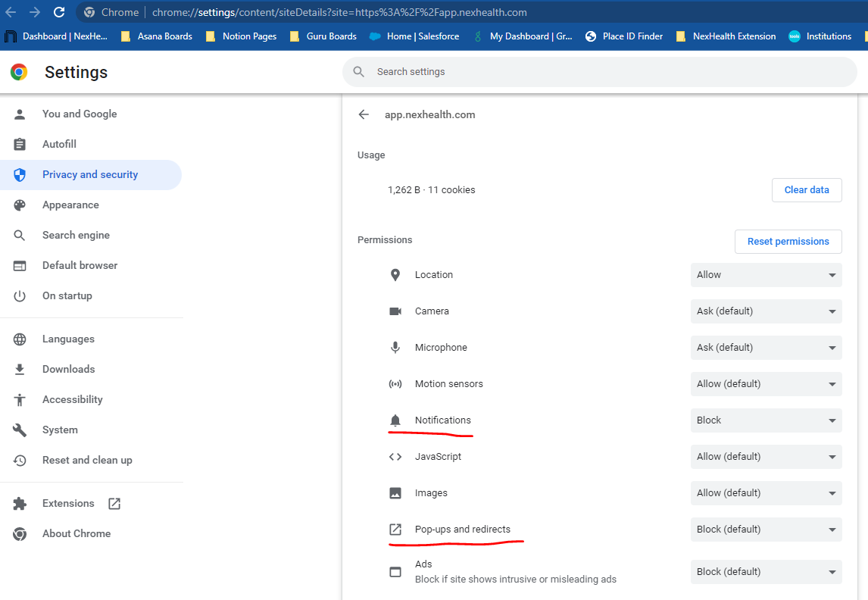Viewport: 868px width, 600px height.
Task: Click the Chrome site info icon in address bar
Action: pos(89,12)
